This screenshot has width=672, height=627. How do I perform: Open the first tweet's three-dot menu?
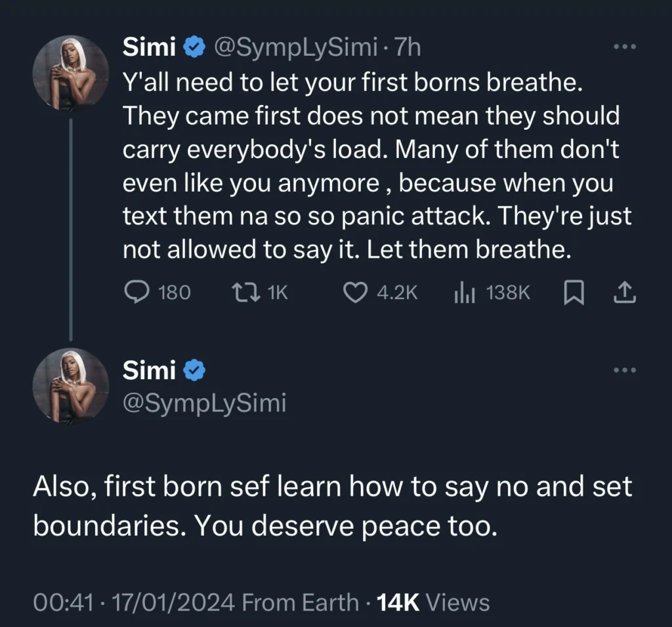[624, 47]
